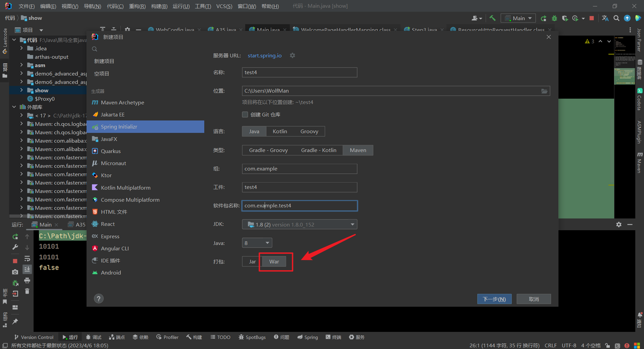The image size is (644, 349).
Task: Open the Spring tool window tab
Action: [307, 337]
